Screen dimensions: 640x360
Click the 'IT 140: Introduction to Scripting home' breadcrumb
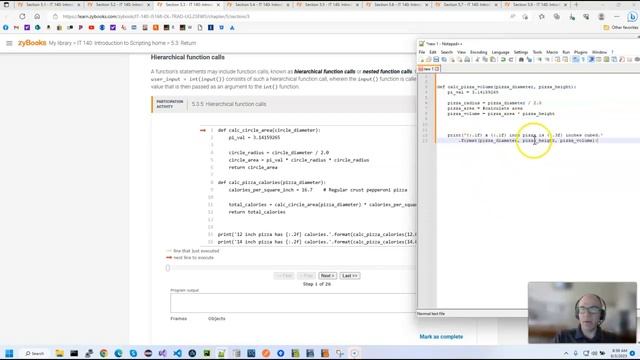121,43
